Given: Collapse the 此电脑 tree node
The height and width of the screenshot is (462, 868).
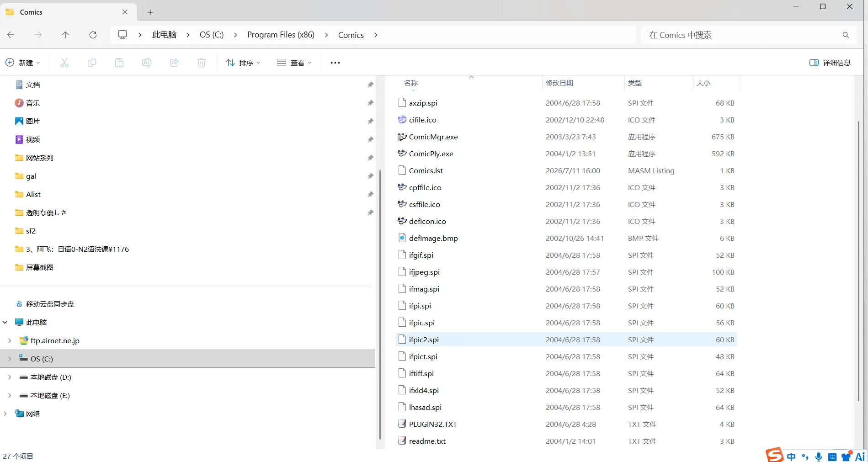Looking at the screenshot, I should point(5,322).
